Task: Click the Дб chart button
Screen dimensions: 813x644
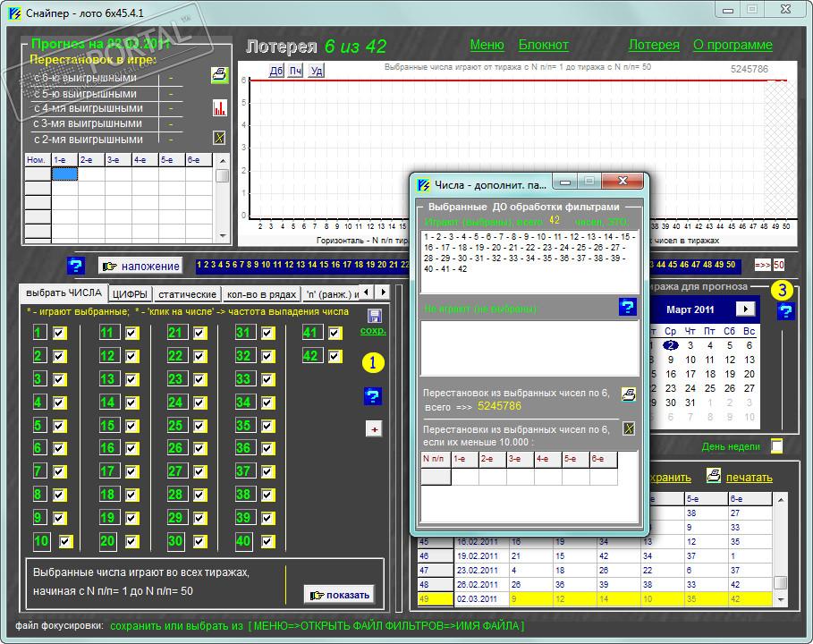Action: [x=276, y=71]
